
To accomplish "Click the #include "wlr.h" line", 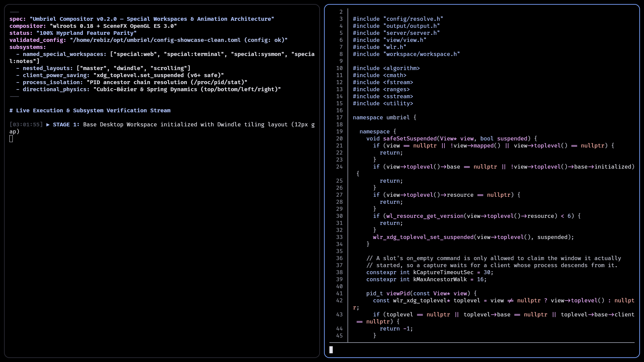I will tap(379, 47).
